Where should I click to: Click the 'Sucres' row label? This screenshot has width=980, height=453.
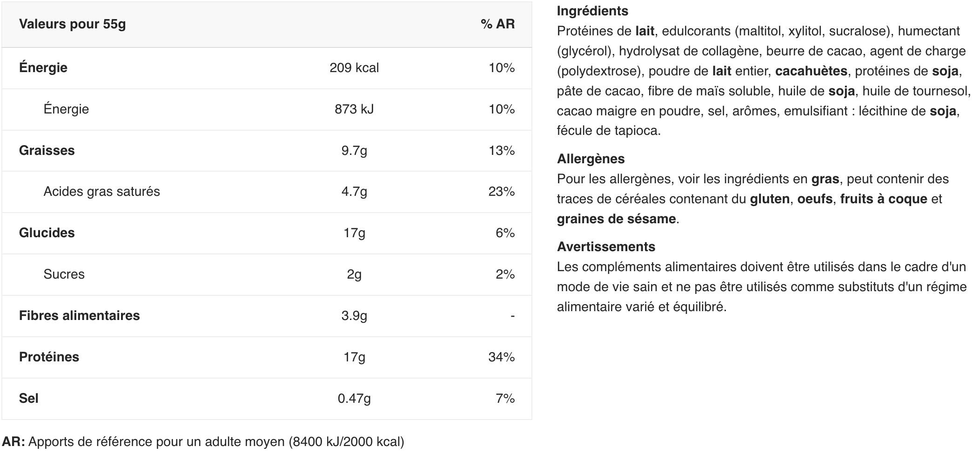tap(64, 274)
